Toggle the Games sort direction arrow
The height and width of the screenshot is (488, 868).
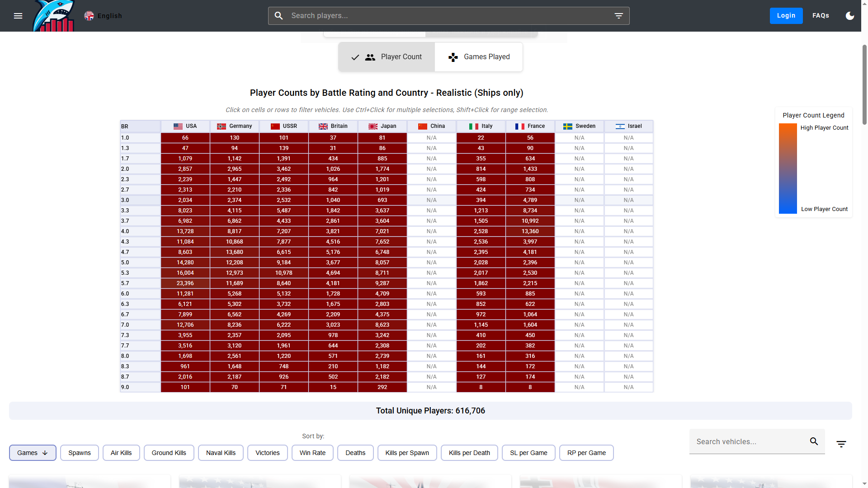tap(45, 453)
